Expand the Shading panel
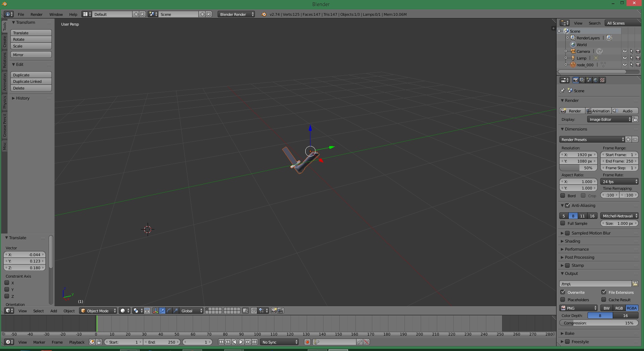This screenshot has height=351, width=644. [572, 241]
